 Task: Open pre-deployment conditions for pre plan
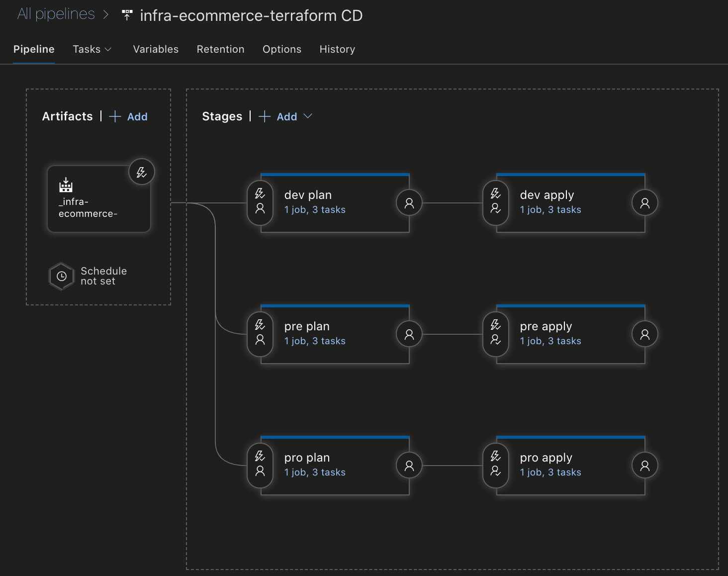(x=260, y=334)
